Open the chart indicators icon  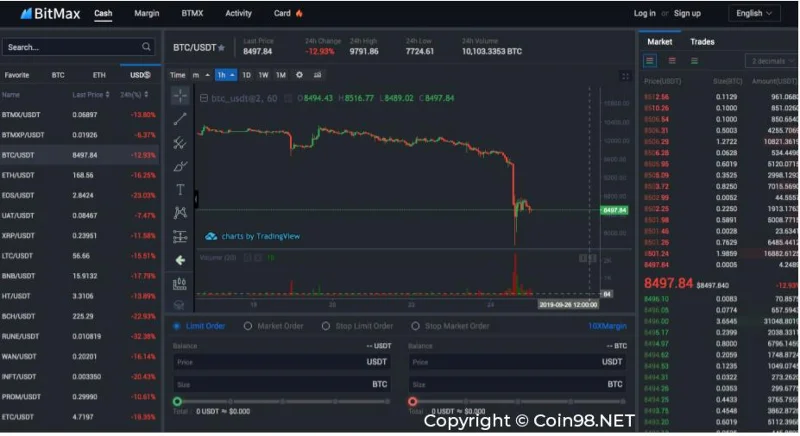(x=317, y=75)
